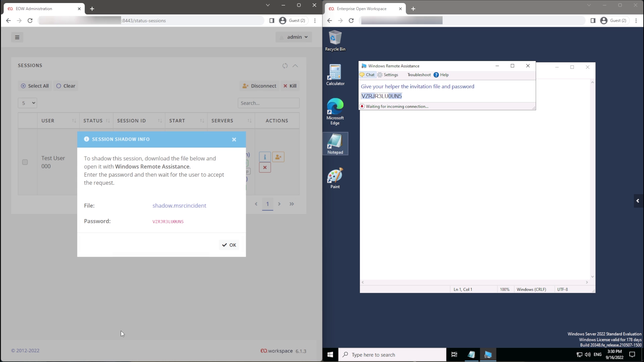Viewport: 644px width, 362px height.
Task: Open Task View on the taskbar
Action: tap(454, 355)
